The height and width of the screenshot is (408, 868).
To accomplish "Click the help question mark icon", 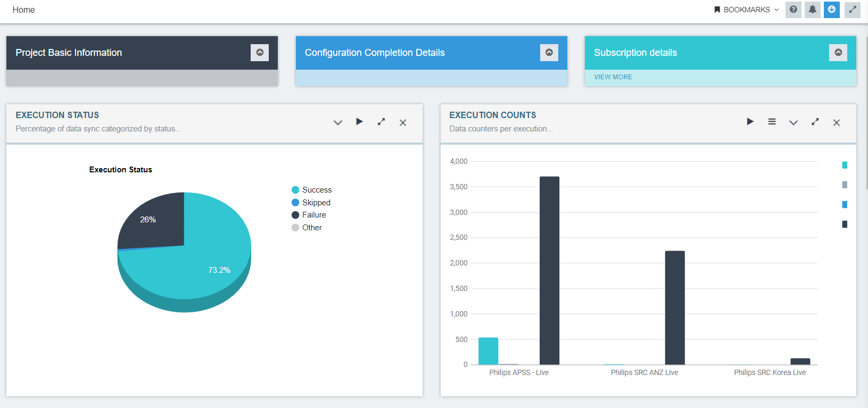I will point(793,10).
